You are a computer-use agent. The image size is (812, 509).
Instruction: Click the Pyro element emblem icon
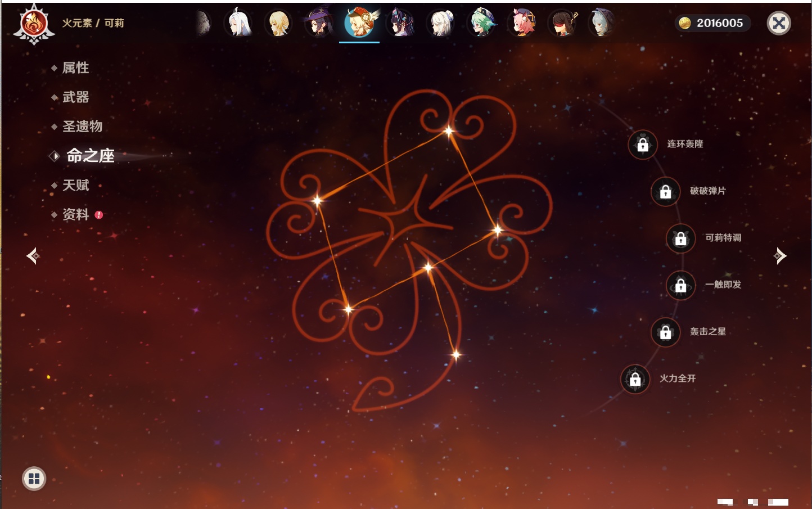pos(34,24)
